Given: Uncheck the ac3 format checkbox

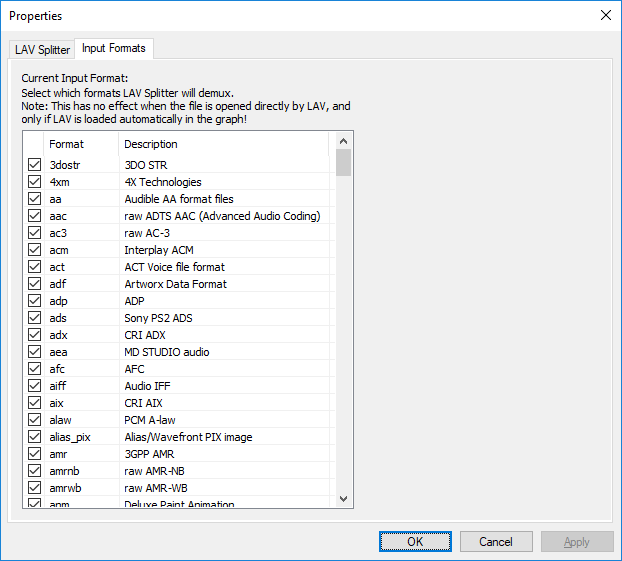Looking at the screenshot, I should tap(35, 233).
